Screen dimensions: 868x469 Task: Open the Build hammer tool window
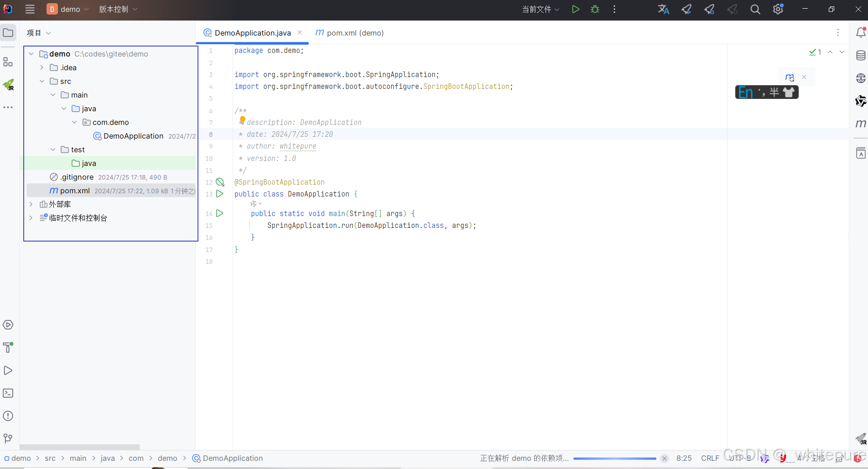click(8, 347)
